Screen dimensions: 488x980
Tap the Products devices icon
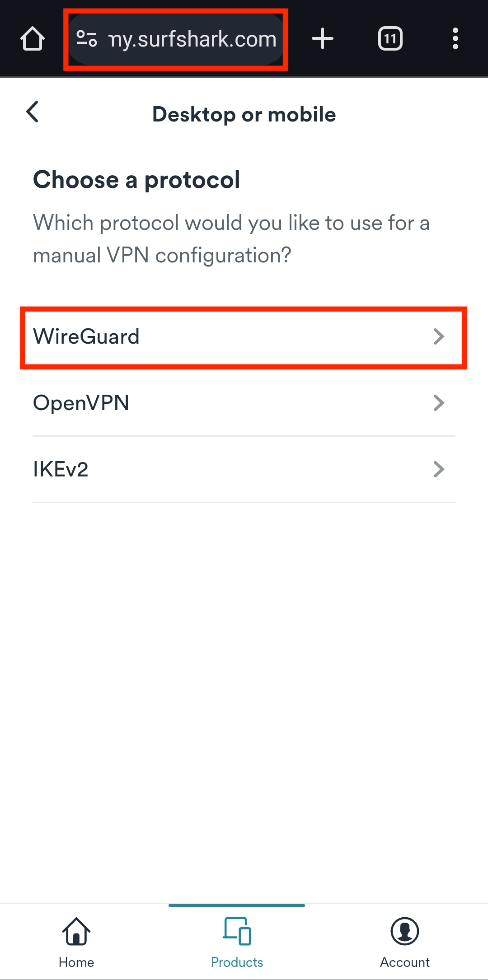(x=237, y=931)
